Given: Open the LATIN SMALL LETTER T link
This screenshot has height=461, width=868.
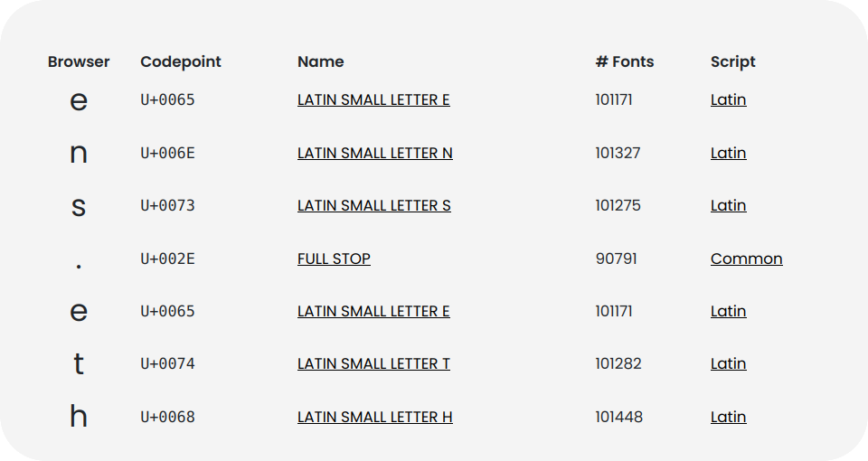Looking at the screenshot, I should (373, 363).
